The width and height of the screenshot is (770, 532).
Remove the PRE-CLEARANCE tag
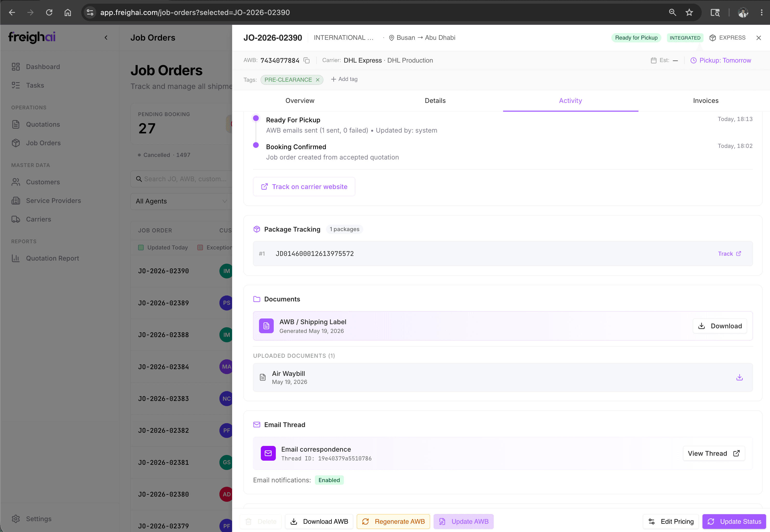318,80
